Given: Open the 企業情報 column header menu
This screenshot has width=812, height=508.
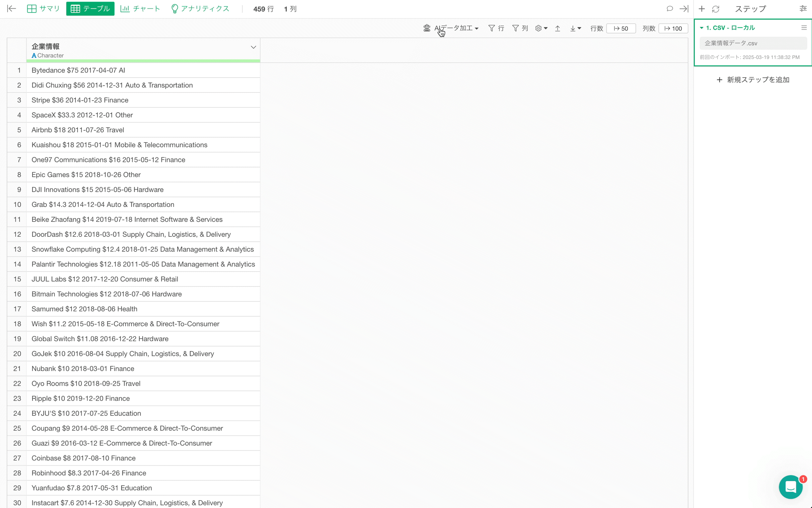Looking at the screenshot, I should 253,47.
